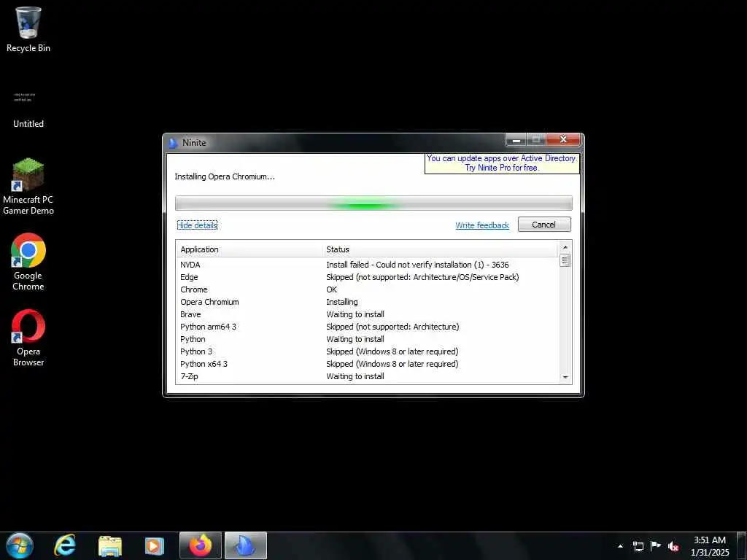Click 'Installing Opera Chromium...' label
Viewport: 747px width, 560px height.
coord(225,176)
